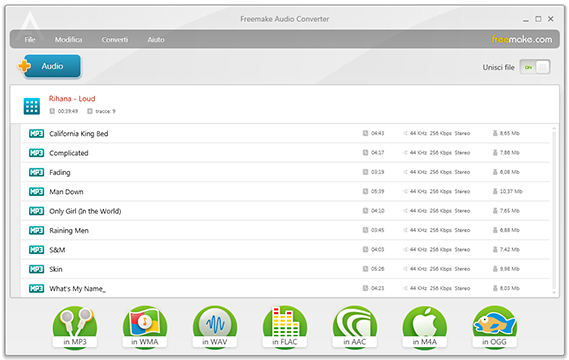Click the Rihana - Loud album grid icon
Image resolution: width=569 pixels, height=360 pixels.
pyautogui.click(x=32, y=106)
